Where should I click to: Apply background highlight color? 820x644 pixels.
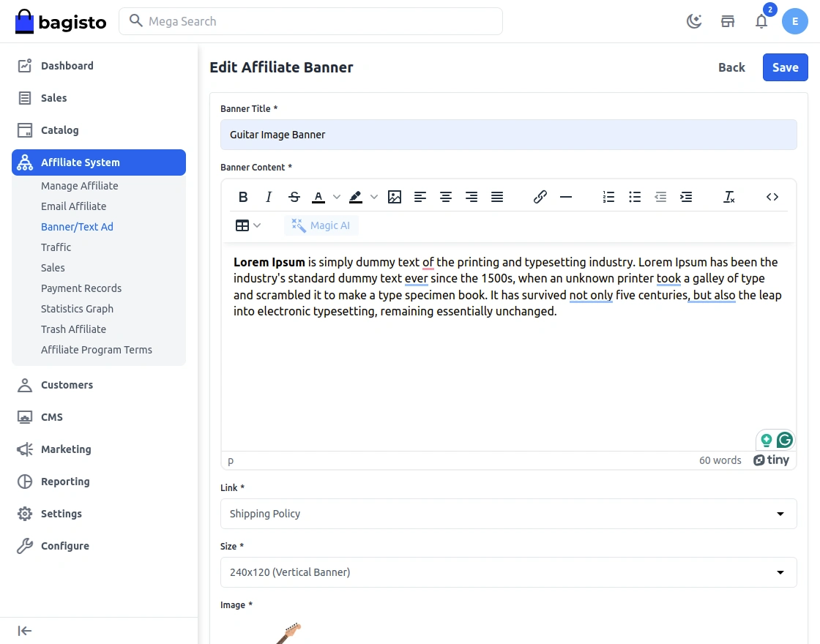pyautogui.click(x=356, y=197)
